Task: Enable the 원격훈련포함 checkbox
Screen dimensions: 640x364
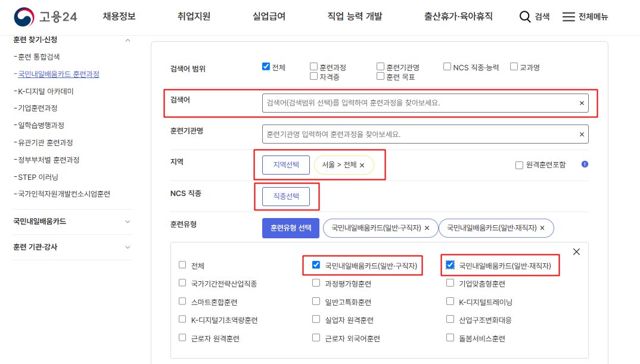Action: [x=519, y=166]
